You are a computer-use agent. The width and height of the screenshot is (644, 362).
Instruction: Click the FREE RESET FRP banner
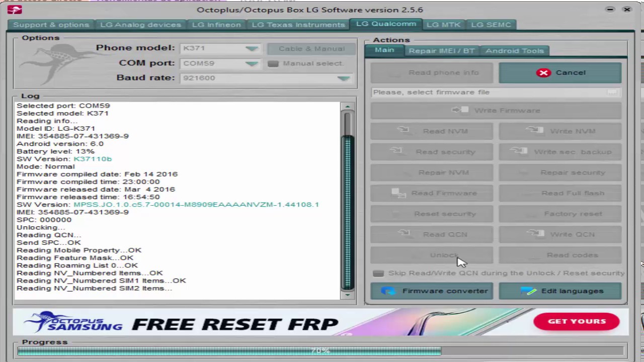click(x=320, y=322)
